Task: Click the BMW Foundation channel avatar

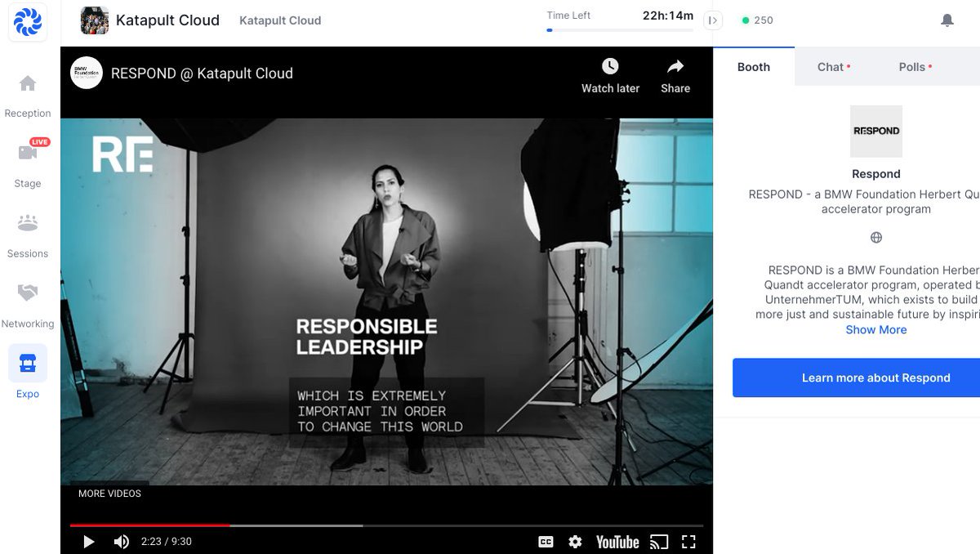Action: coord(87,73)
